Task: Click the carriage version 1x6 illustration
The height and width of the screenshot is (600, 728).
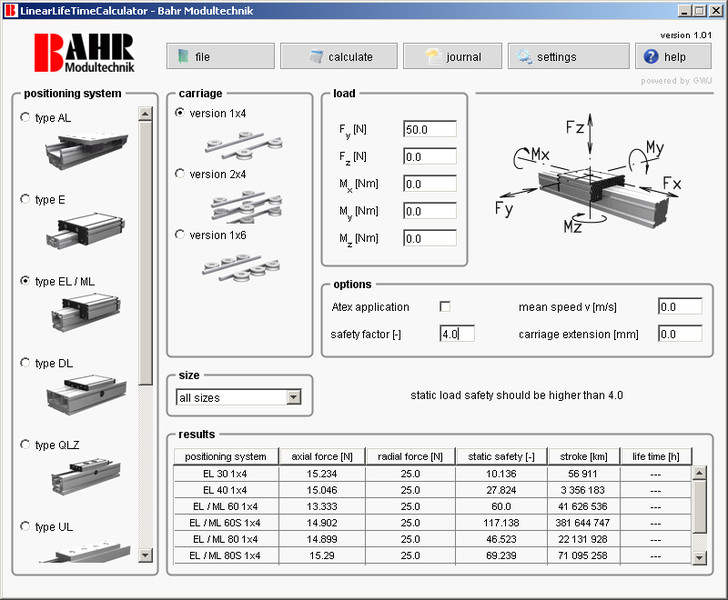Action: point(243,266)
